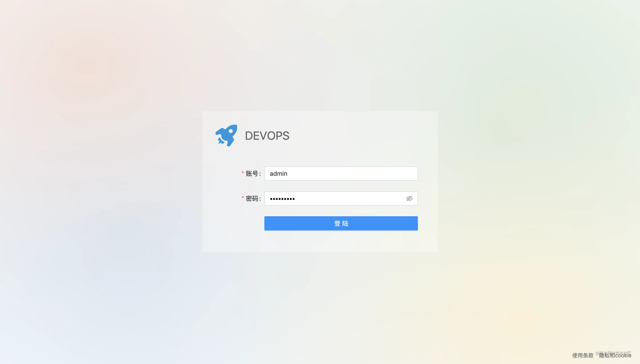Viewport: 640px width, 364px height.
Task: Click the 登陆 login button
Action: [x=341, y=223]
